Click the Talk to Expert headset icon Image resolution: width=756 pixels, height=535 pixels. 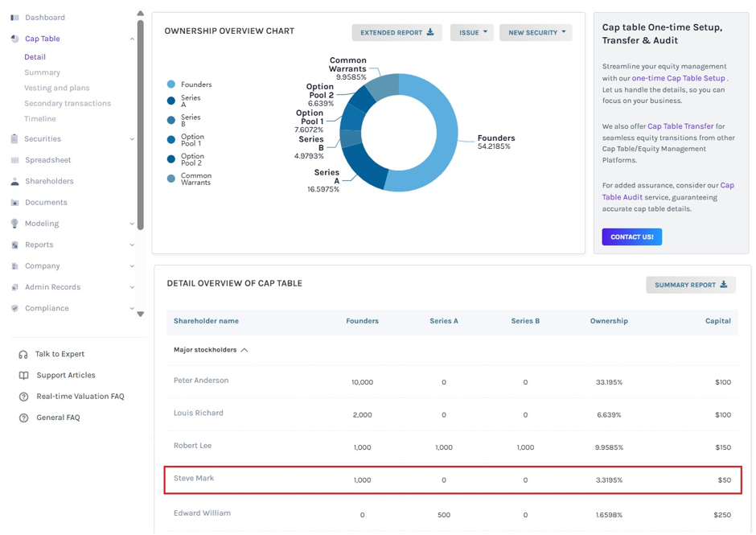point(23,355)
